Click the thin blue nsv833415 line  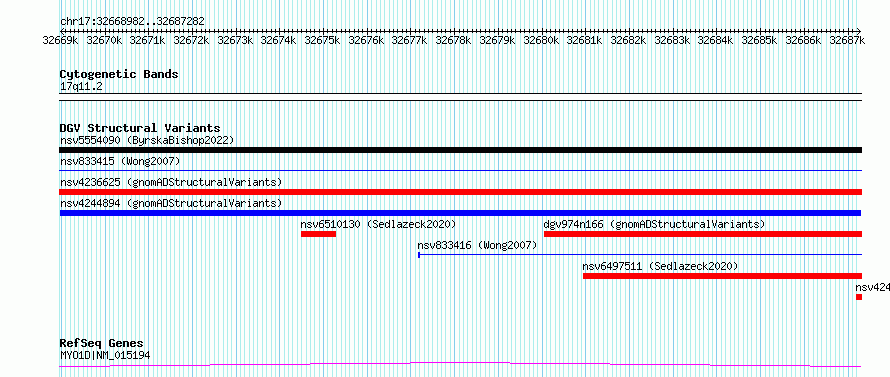tap(460, 170)
